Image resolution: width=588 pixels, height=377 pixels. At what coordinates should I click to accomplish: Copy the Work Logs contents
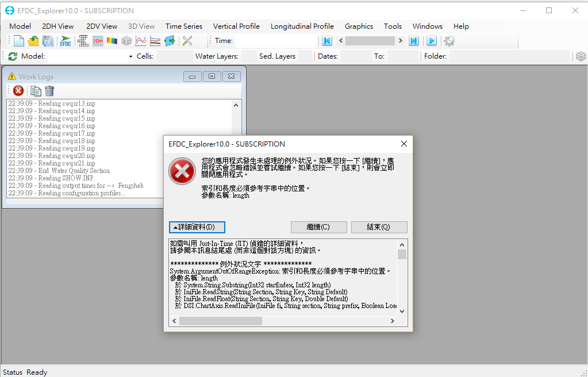[36, 91]
